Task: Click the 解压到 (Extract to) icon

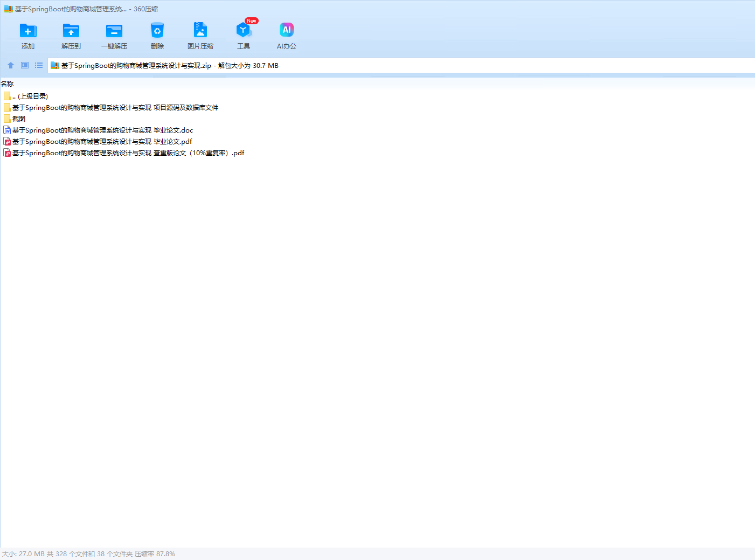Action: (71, 31)
